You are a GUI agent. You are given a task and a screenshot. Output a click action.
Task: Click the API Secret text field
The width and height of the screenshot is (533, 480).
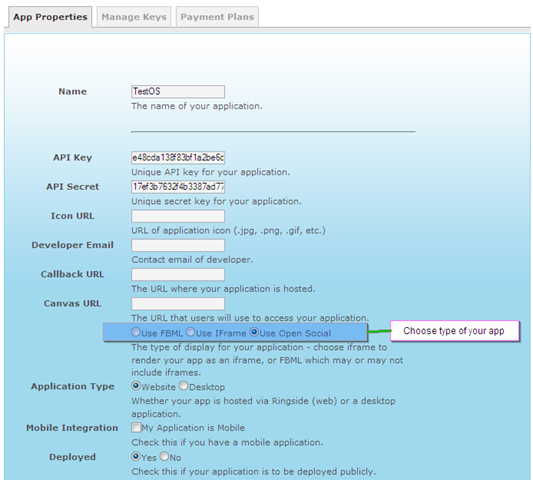(x=178, y=187)
